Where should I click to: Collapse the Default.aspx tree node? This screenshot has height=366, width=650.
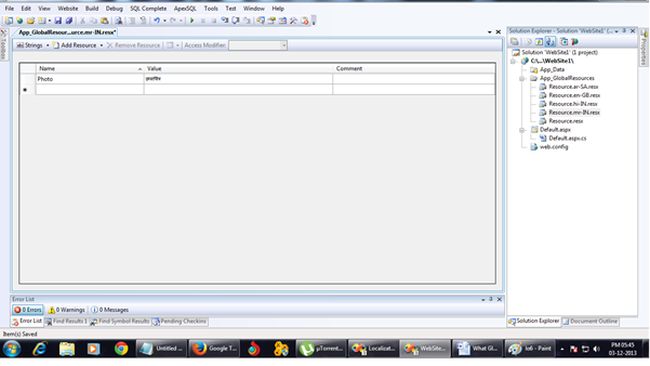pyautogui.click(x=521, y=130)
